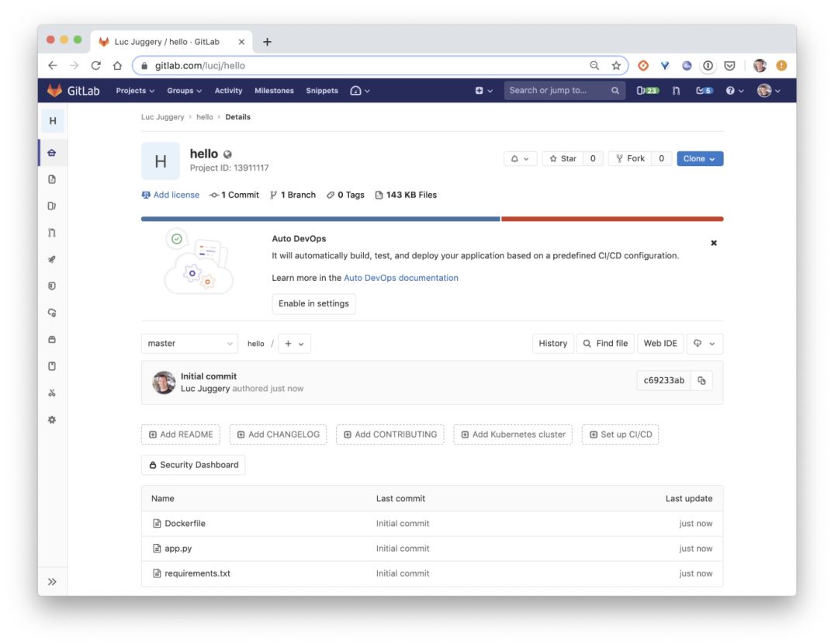Screen dimensions: 838x644
Task: Open Repository icon in left sidebar
Action: [x=52, y=179]
